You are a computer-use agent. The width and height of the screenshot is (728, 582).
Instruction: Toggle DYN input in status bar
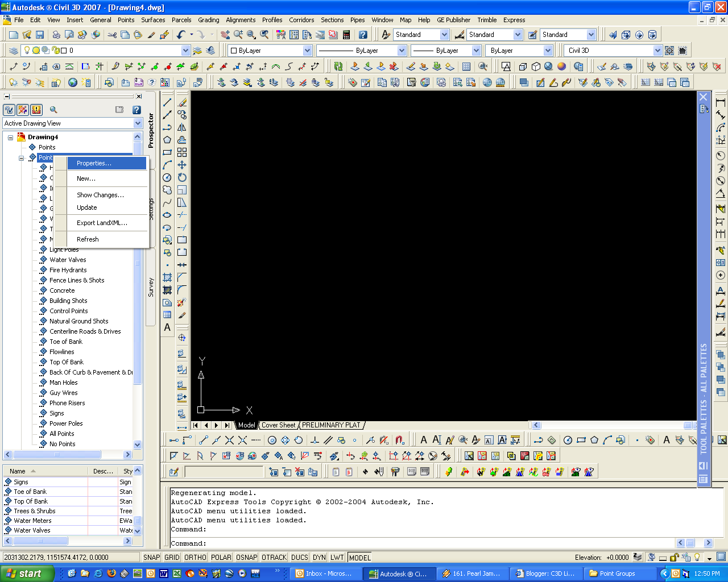coord(320,558)
